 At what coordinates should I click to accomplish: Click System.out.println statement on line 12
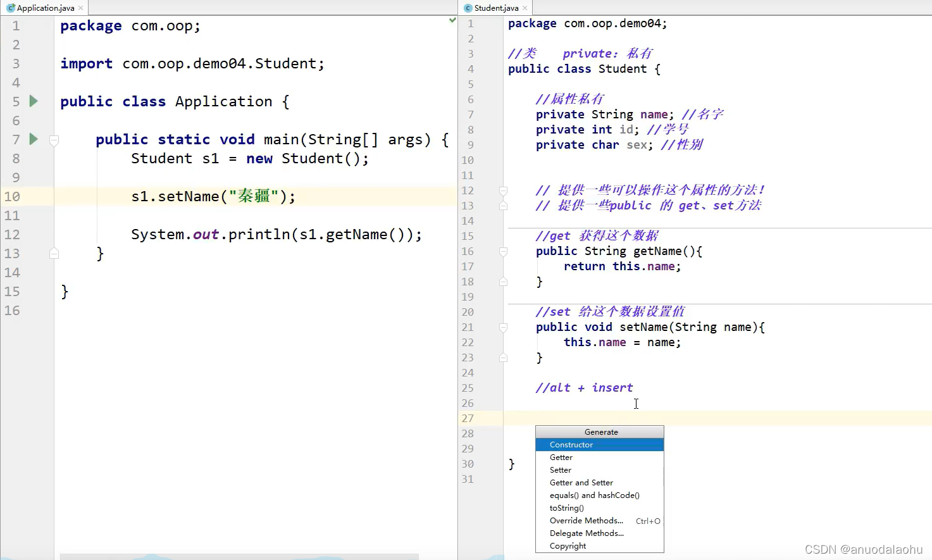click(x=276, y=234)
